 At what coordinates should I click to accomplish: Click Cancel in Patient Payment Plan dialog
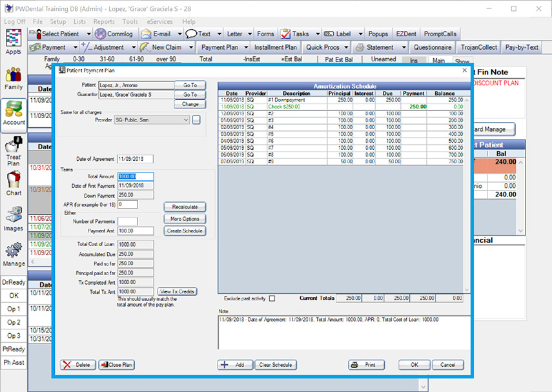coord(448,365)
